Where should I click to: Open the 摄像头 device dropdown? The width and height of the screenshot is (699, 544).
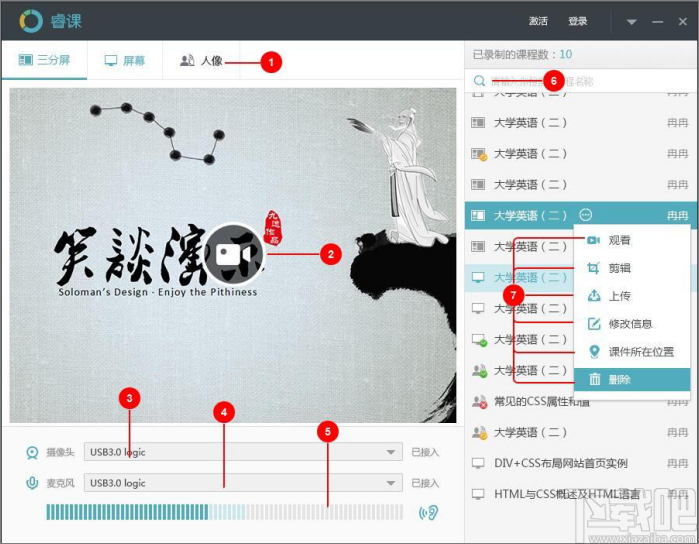coord(243,452)
